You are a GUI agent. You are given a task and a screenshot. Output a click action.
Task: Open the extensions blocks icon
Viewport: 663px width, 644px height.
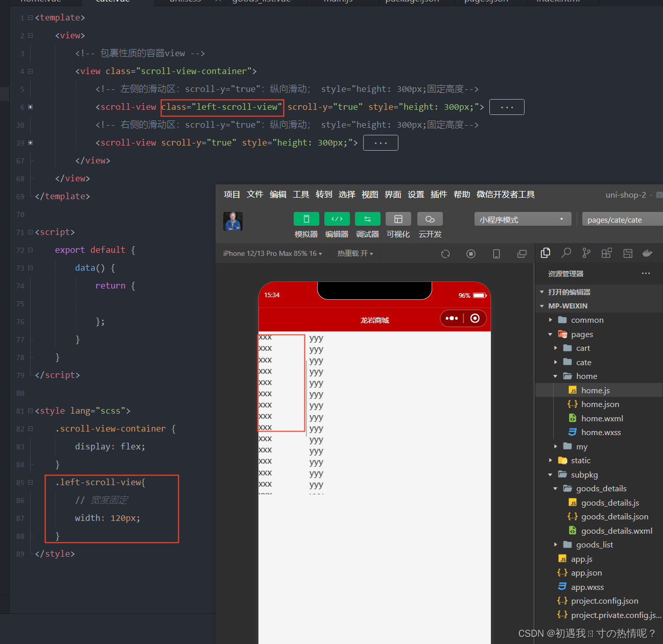point(607,253)
